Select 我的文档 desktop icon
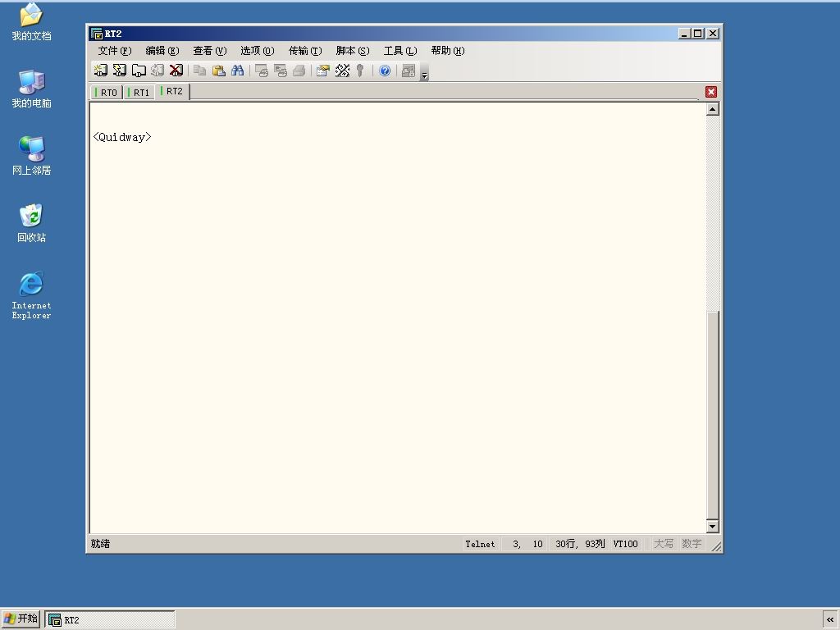The image size is (840, 630). click(x=31, y=21)
